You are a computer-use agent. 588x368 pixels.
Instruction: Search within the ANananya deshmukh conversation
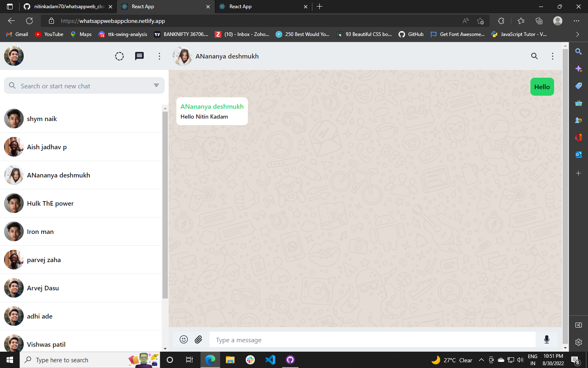click(535, 56)
